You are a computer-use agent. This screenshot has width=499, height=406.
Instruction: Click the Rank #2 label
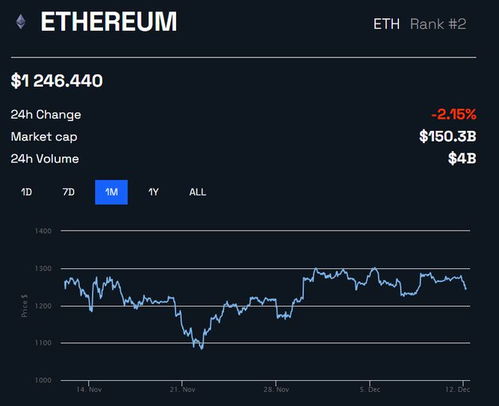pos(438,24)
